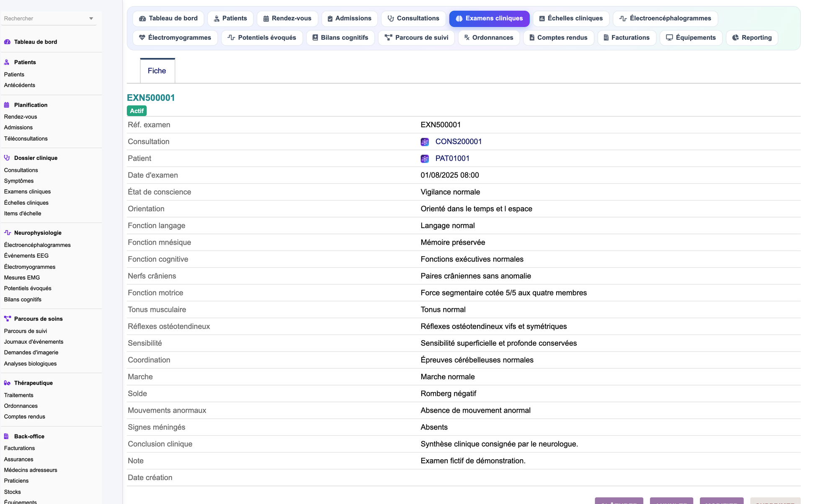Image resolution: width=815 pixels, height=504 pixels.
Task: Click the person icon on Patients top tab
Action: tap(217, 18)
